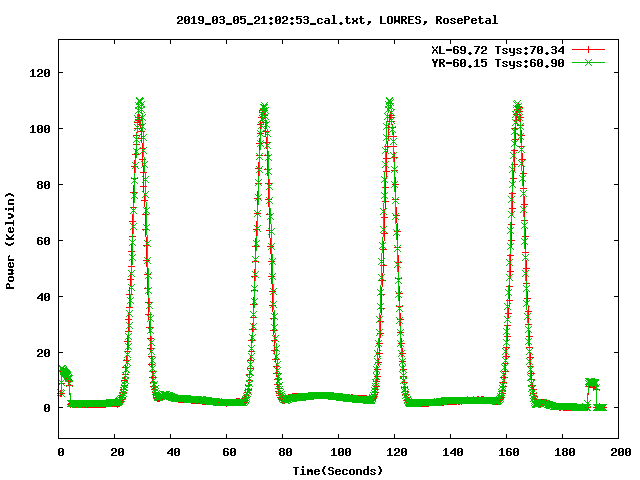
Task: Click the y-axis tick label '80'
Action: pyautogui.click(x=43, y=185)
